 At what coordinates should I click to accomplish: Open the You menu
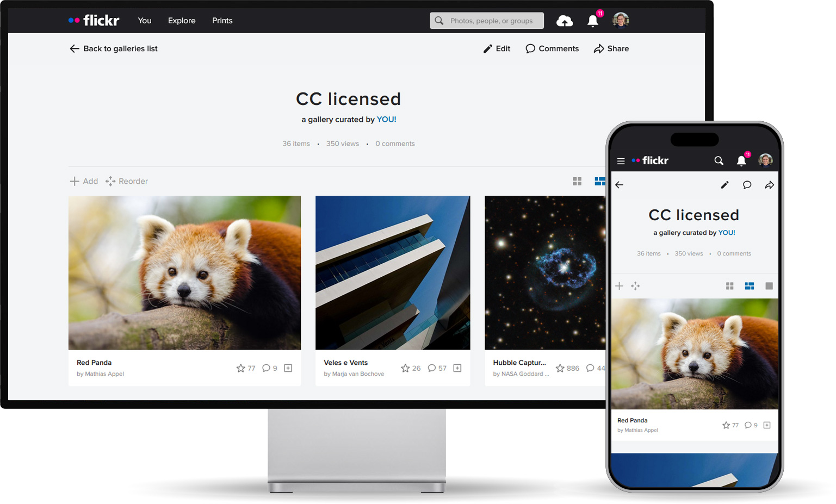[145, 21]
